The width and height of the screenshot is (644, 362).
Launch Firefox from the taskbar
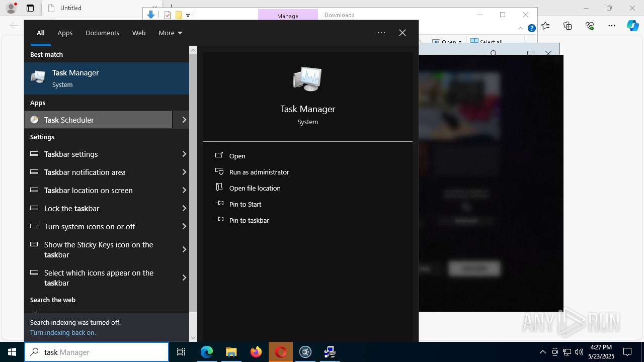(x=256, y=352)
